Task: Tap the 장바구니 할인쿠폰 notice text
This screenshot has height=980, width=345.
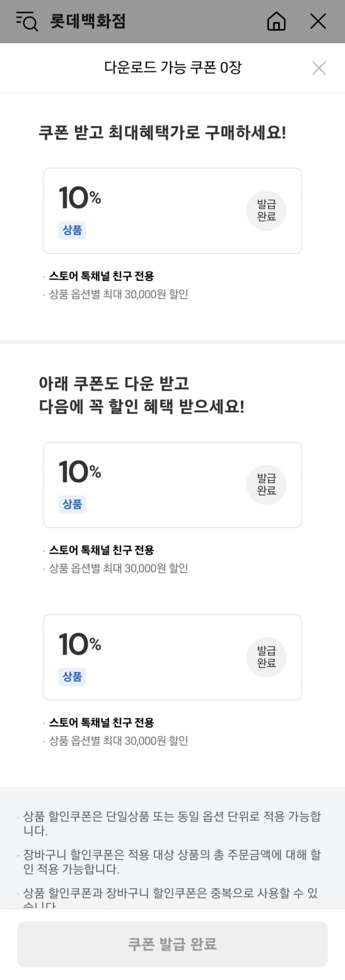Action: (x=172, y=861)
